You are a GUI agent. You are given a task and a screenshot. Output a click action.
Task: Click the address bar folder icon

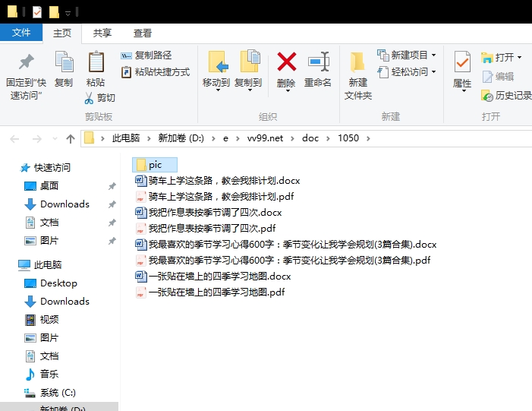(x=90, y=138)
